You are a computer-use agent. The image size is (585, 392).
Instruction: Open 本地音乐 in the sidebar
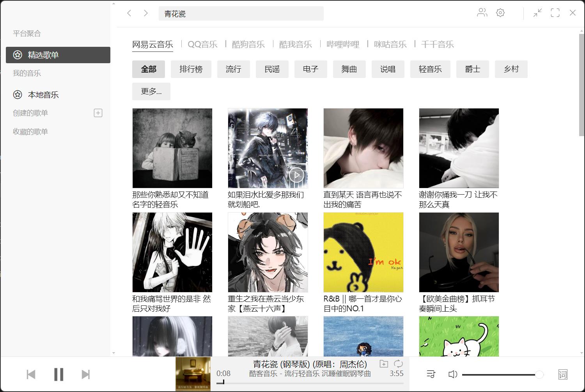coord(58,94)
